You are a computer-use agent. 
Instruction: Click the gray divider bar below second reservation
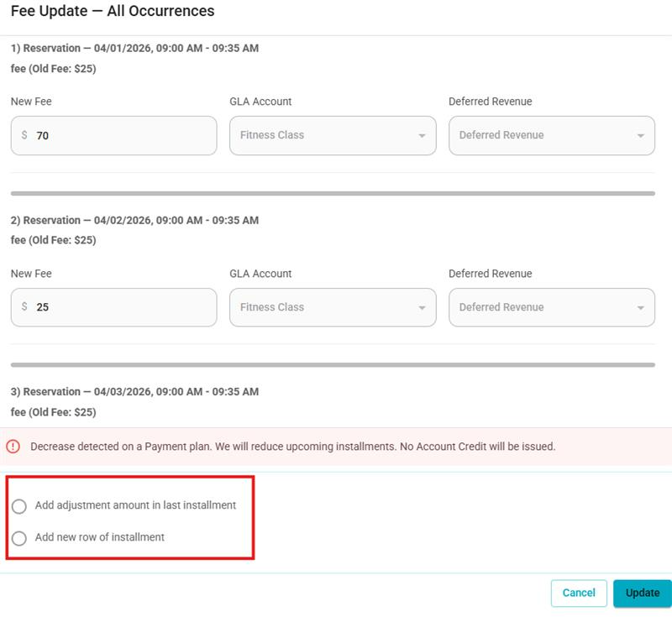(333, 365)
